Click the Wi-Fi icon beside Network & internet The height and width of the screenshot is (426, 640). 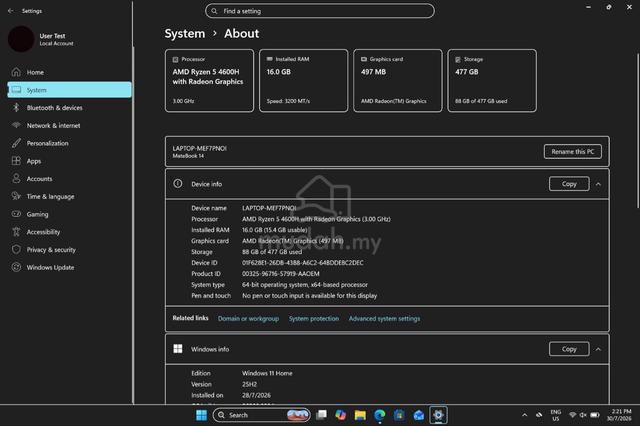point(16,125)
